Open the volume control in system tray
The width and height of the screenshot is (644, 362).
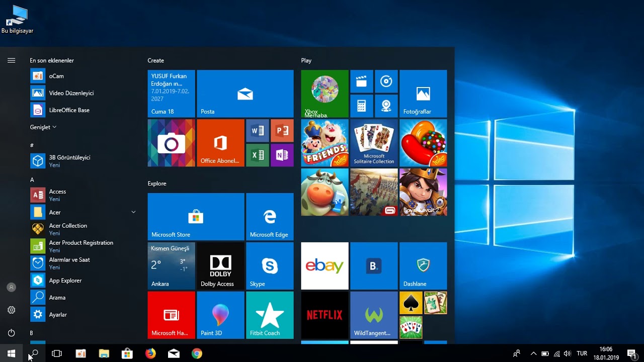568,353
